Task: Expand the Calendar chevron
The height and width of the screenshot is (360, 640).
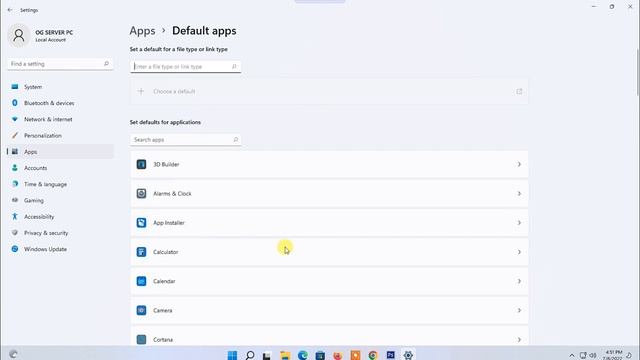Action: [519, 281]
